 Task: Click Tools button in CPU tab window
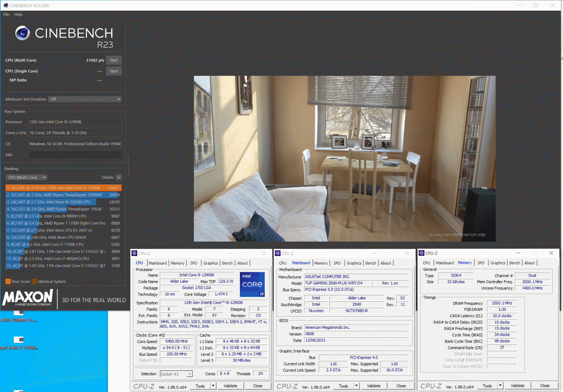pos(200,386)
